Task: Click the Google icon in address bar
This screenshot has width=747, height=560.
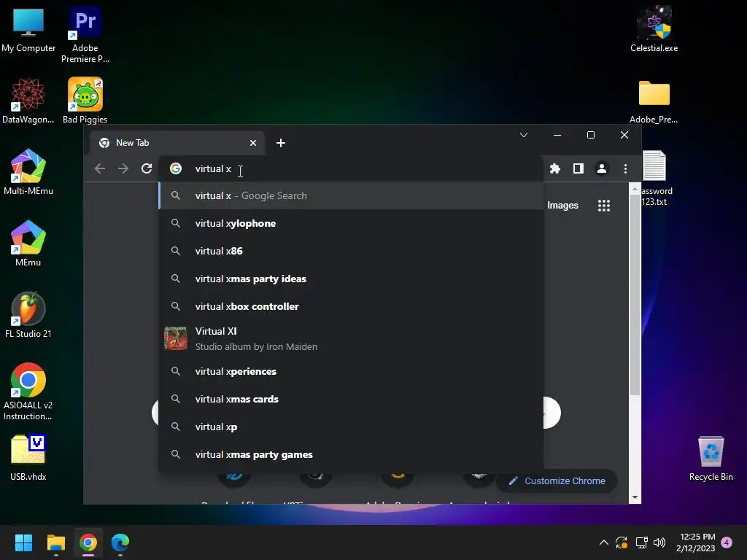Action: tap(176, 168)
